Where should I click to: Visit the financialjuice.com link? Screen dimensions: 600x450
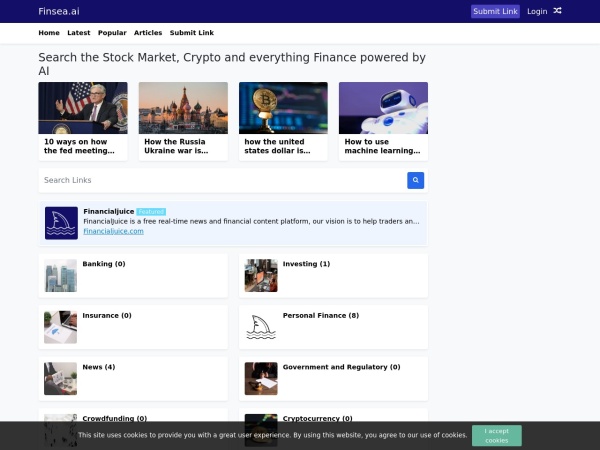(113, 231)
